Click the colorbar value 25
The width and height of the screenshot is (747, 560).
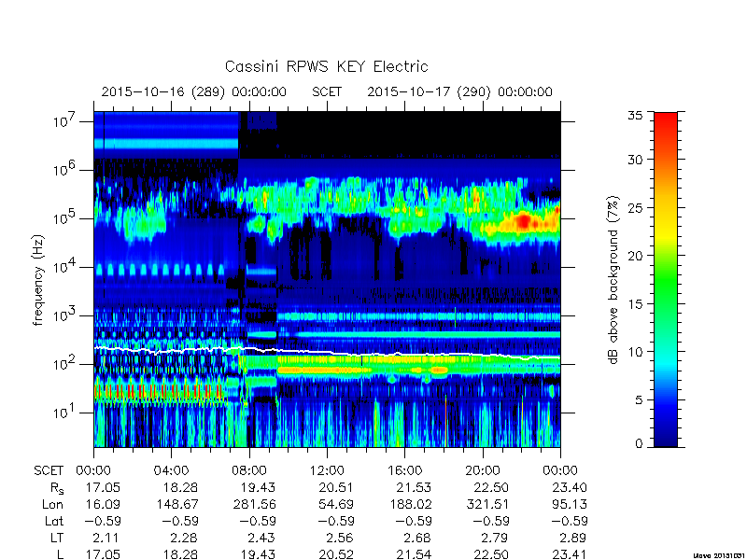click(636, 207)
